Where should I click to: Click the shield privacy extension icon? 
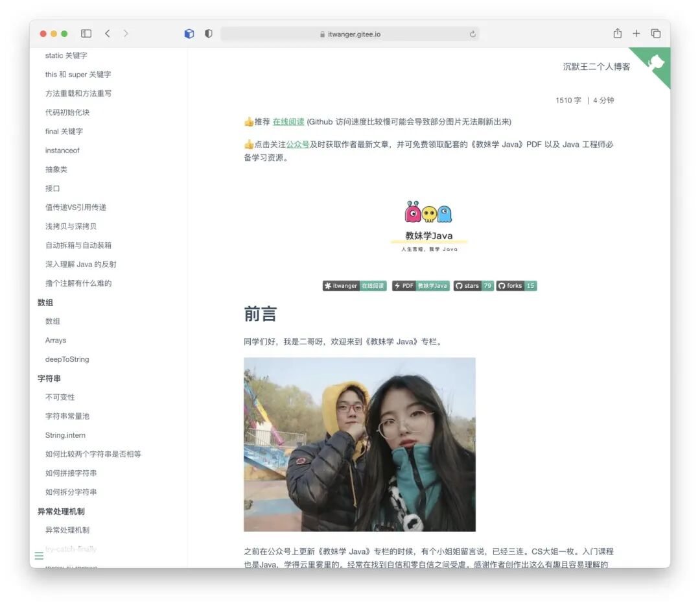tap(207, 33)
